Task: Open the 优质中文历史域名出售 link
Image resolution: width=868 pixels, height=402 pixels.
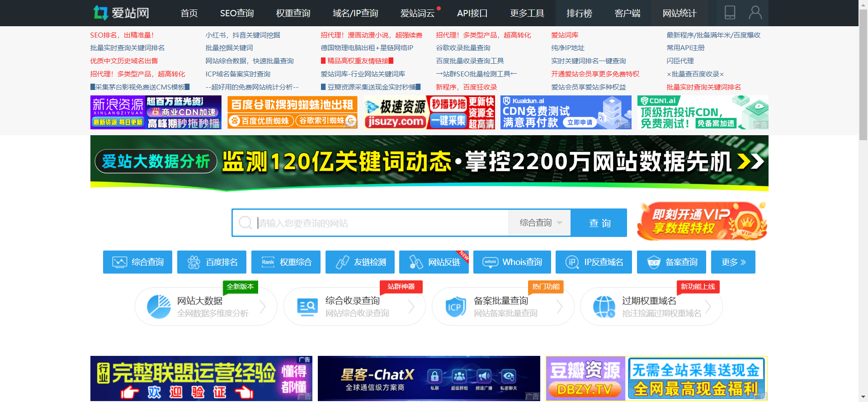Action: [x=124, y=61]
